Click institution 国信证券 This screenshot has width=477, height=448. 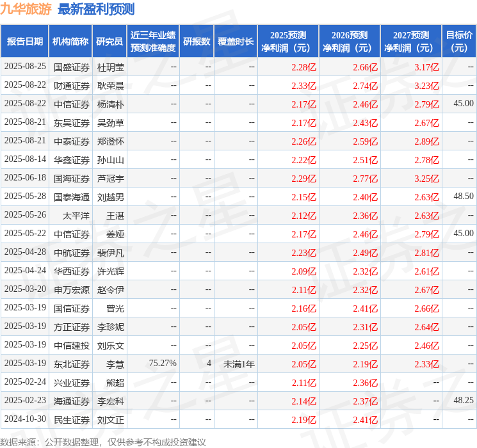(x=72, y=308)
